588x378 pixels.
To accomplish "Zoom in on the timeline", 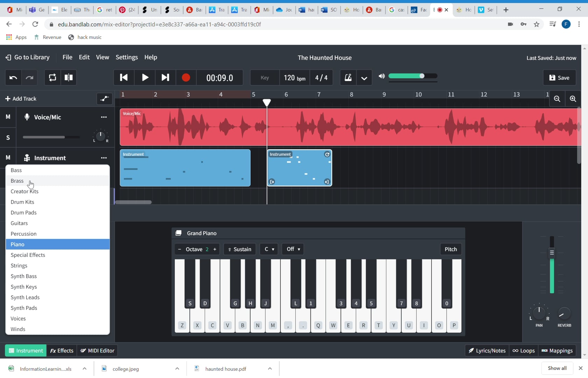I will click(x=573, y=99).
